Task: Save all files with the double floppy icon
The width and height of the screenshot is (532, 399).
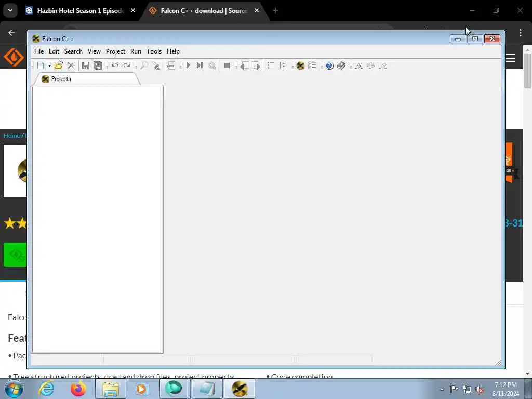Action: tap(98, 65)
